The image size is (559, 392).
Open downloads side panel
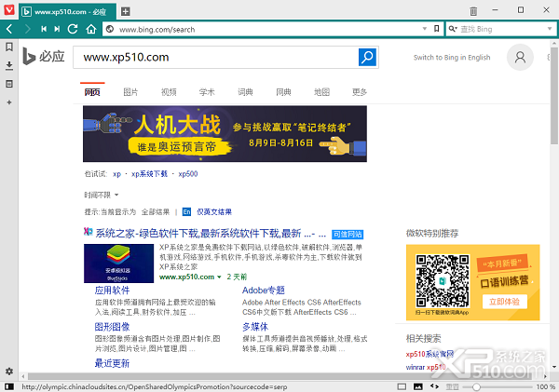[x=9, y=65]
